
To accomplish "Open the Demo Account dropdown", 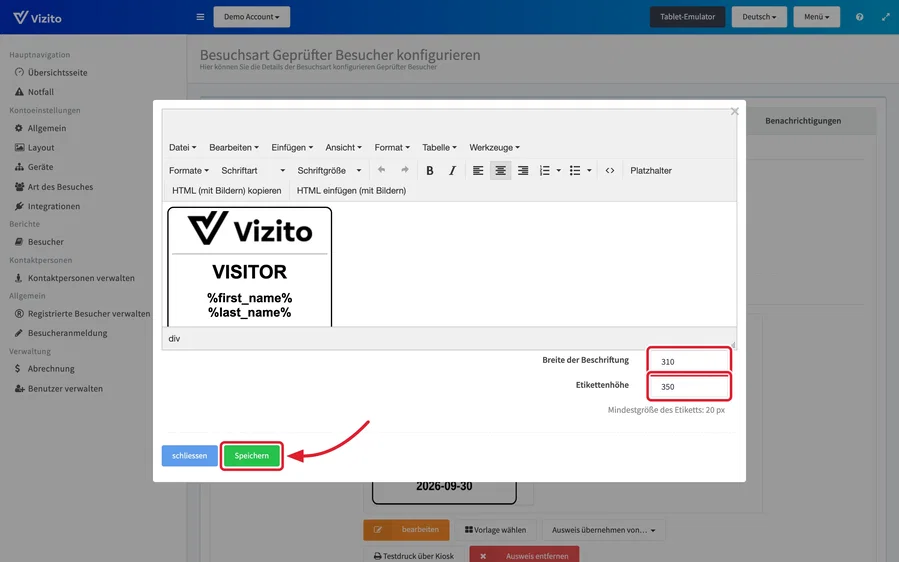I will tap(252, 17).
